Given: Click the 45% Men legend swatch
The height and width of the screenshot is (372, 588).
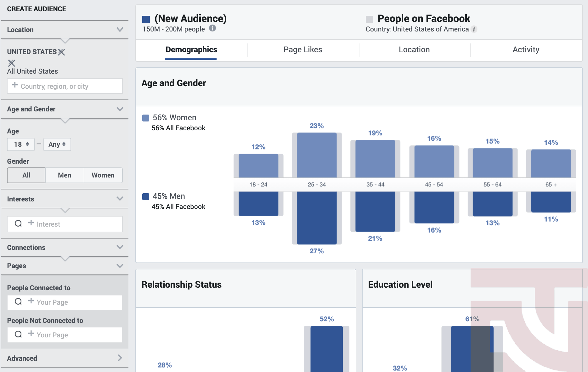Looking at the screenshot, I should (x=146, y=197).
